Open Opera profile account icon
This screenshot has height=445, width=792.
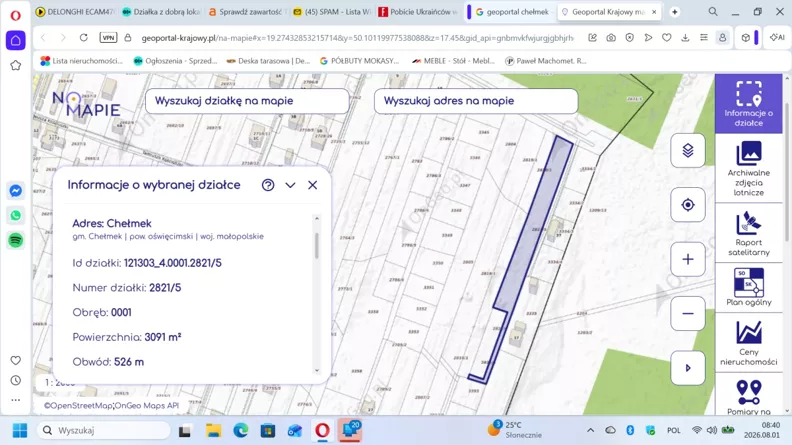tap(722, 37)
